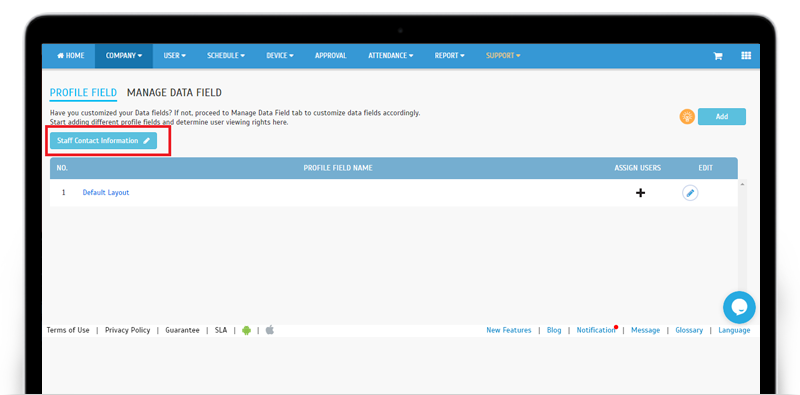Image resolution: width=800 pixels, height=395 pixels.
Task: Open the shopping cart icon
Action: (x=717, y=56)
